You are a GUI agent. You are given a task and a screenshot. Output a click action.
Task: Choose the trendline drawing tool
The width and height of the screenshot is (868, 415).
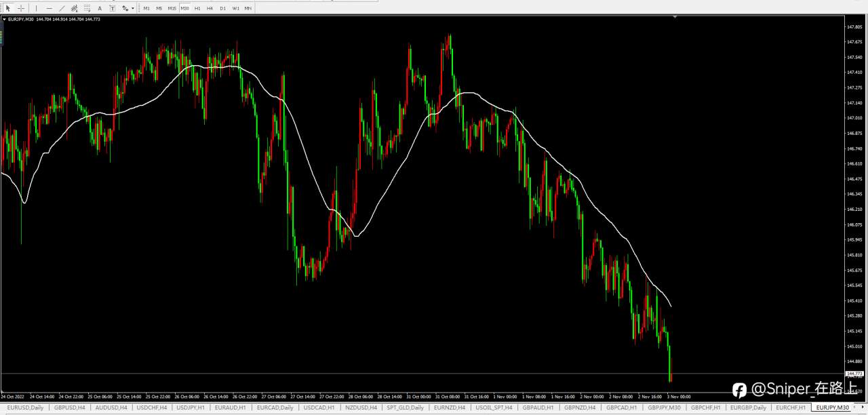62,8
